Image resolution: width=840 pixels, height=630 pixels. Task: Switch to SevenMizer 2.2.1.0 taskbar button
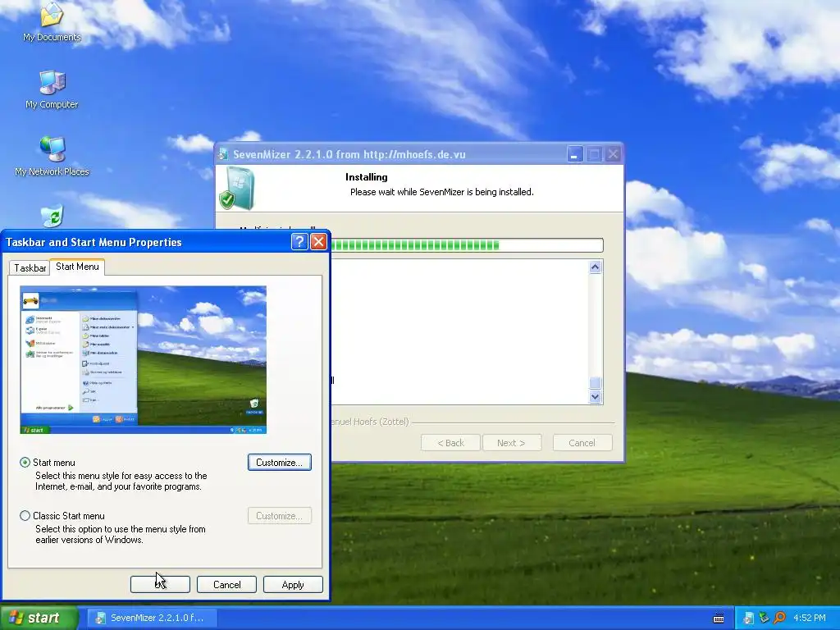click(152, 618)
